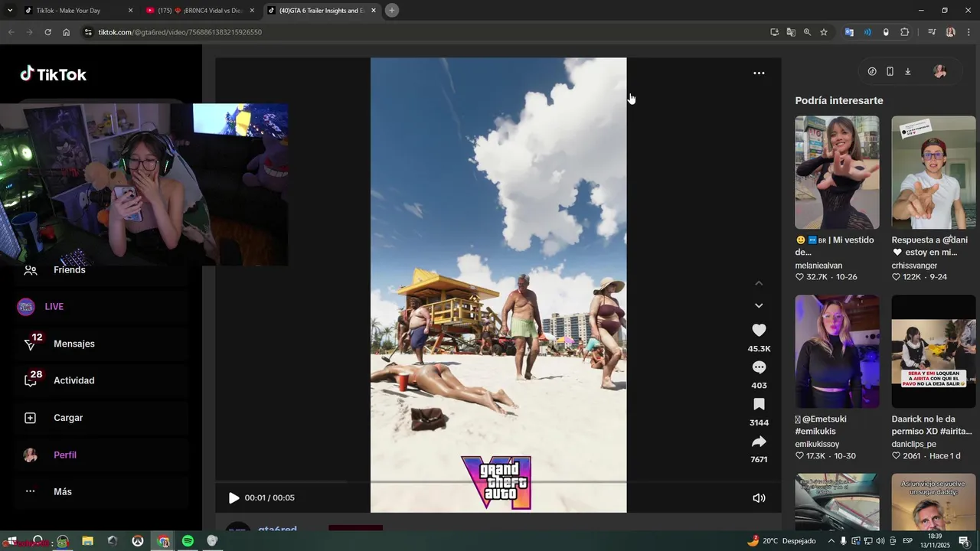The height and width of the screenshot is (551, 980).
Task: Open the TikTok profile avatar menu
Action: (939, 71)
